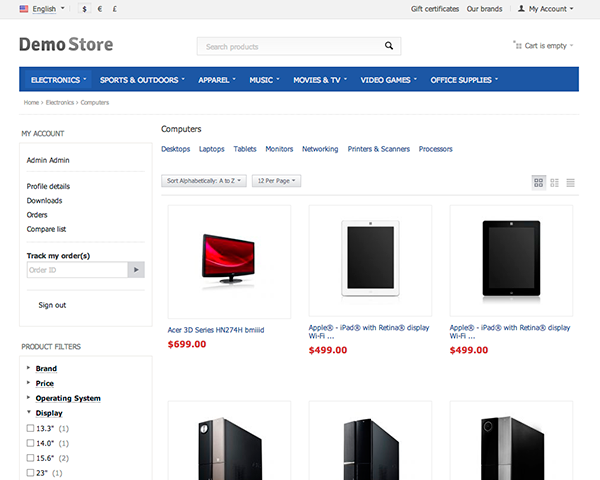Focus the Order ID field

[78, 270]
